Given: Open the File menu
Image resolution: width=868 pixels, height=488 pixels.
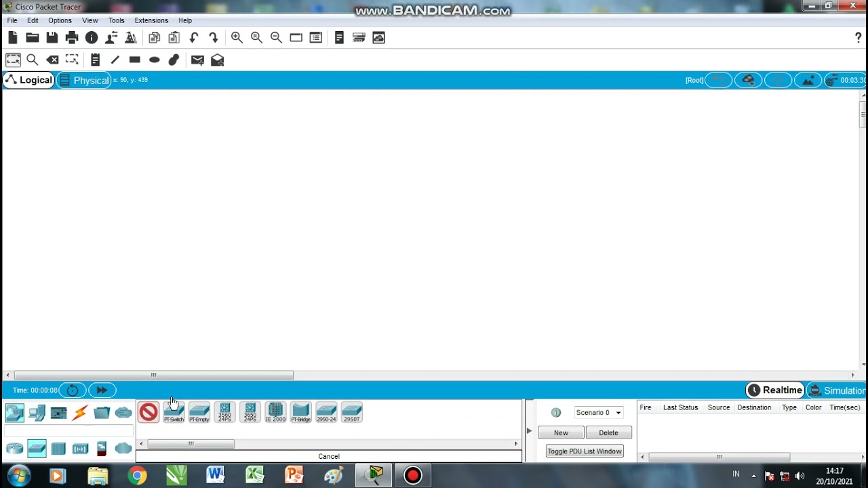Looking at the screenshot, I should click(12, 20).
